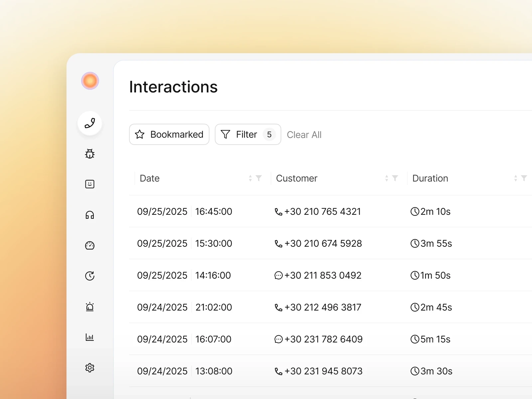The image size is (532, 399).
Task: Select customer number +30 231 945 8073
Action: (x=324, y=371)
